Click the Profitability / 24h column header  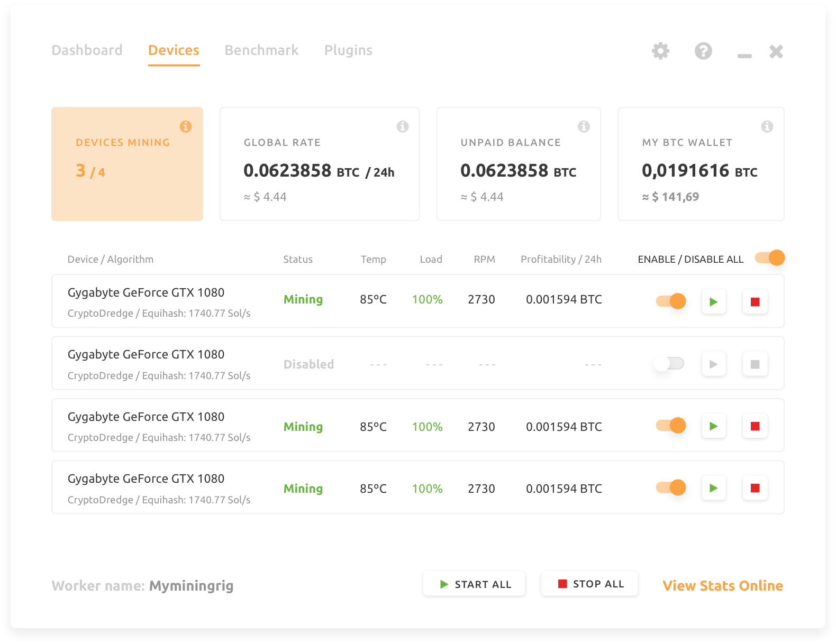pos(561,260)
